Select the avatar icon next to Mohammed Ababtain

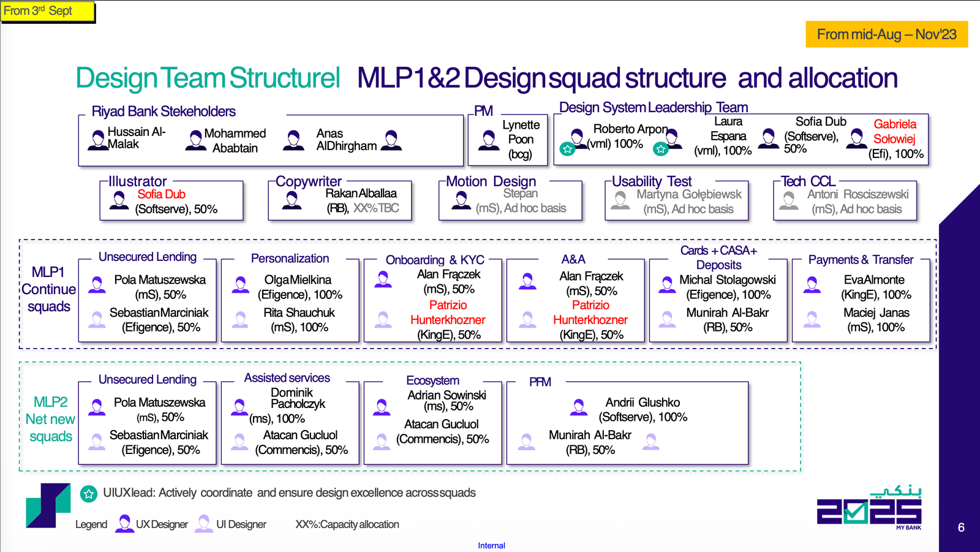(195, 140)
